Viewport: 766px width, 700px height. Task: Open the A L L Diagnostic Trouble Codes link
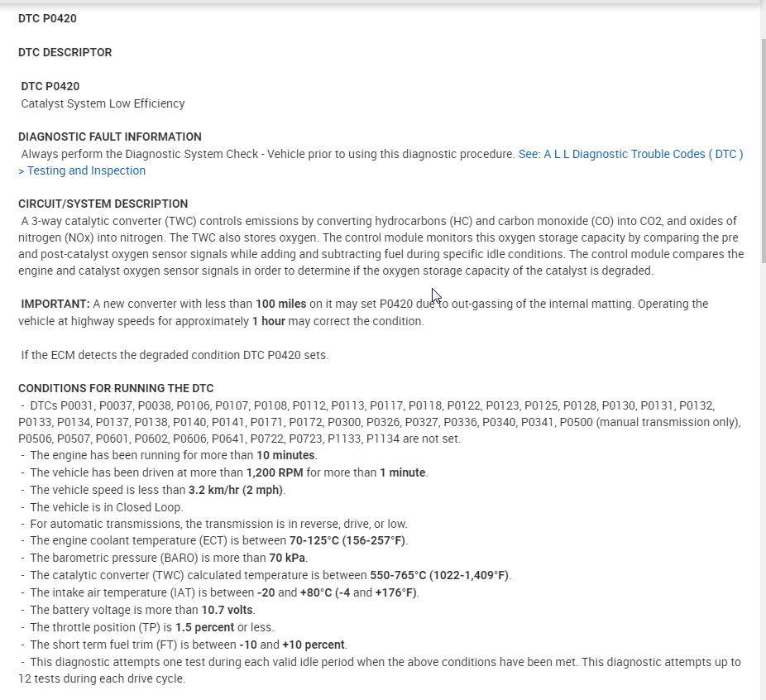[x=630, y=154]
